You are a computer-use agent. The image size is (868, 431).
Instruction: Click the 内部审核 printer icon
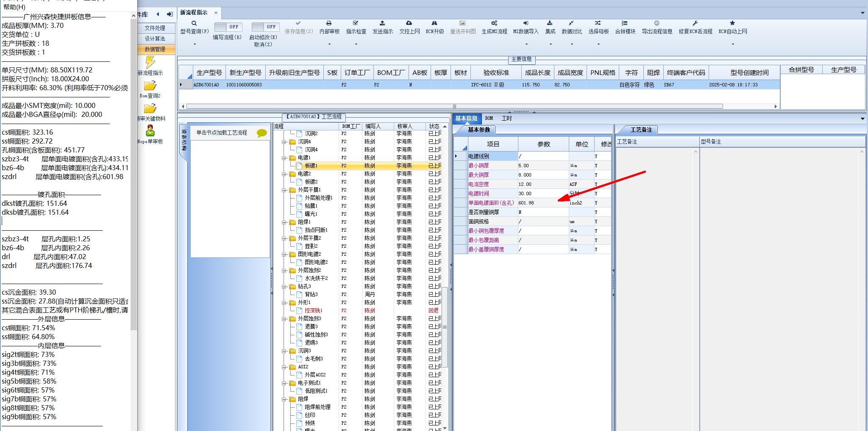click(329, 23)
